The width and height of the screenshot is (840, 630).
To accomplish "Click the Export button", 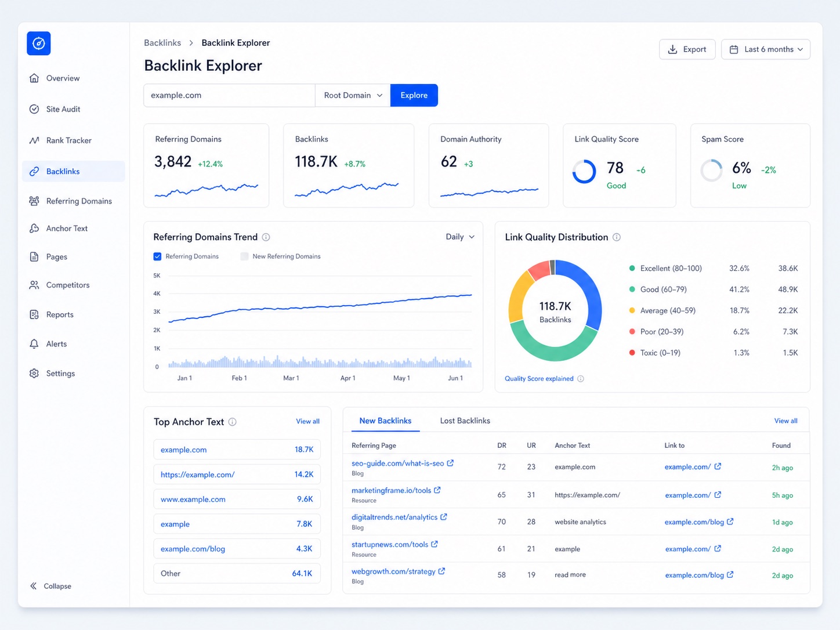I will [x=687, y=49].
